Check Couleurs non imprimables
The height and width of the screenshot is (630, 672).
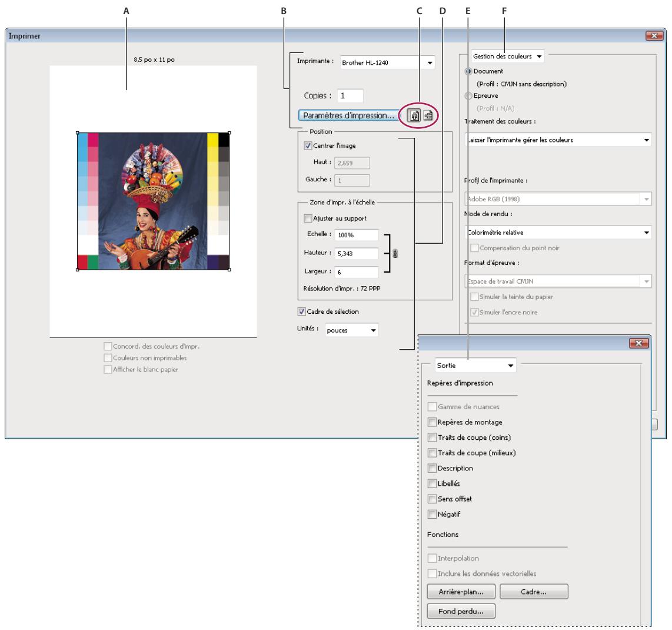click(x=108, y=357)
